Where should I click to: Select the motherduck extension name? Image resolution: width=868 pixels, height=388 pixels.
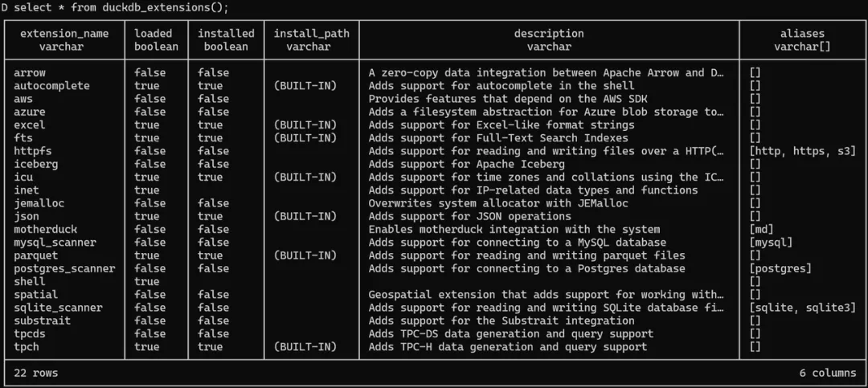coord(45,229)
